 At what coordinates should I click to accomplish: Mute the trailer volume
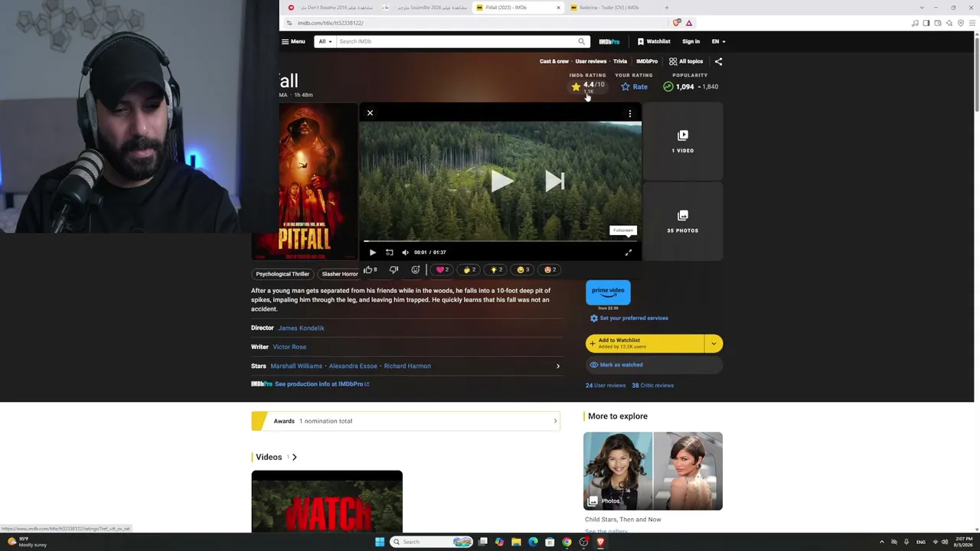click(x=406, y=253)
